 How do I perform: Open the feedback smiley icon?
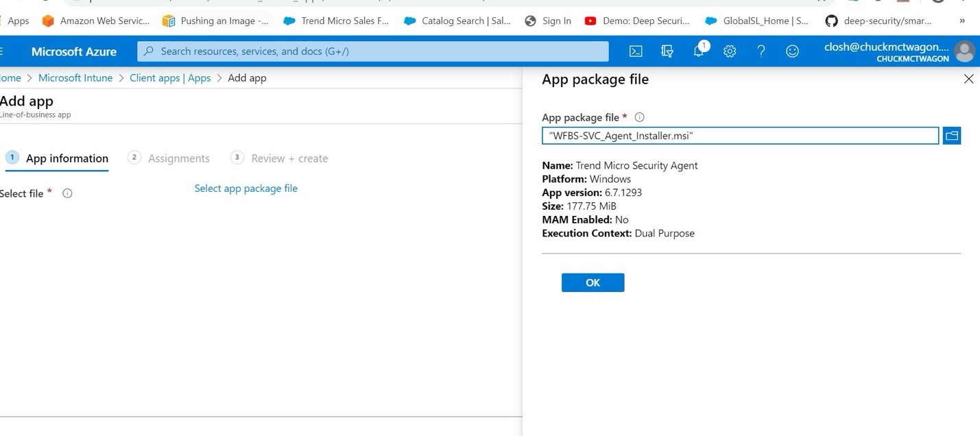[x=792, y=51]
